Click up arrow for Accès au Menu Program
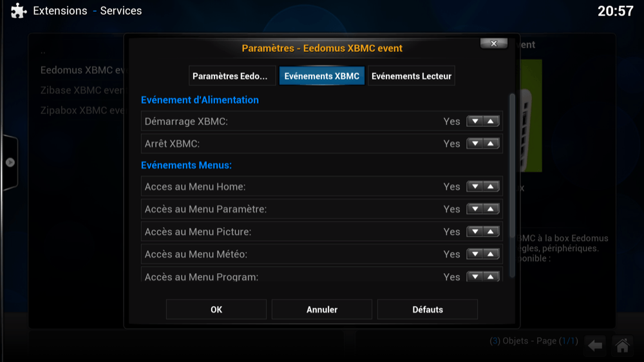 [x=491, y=276]
